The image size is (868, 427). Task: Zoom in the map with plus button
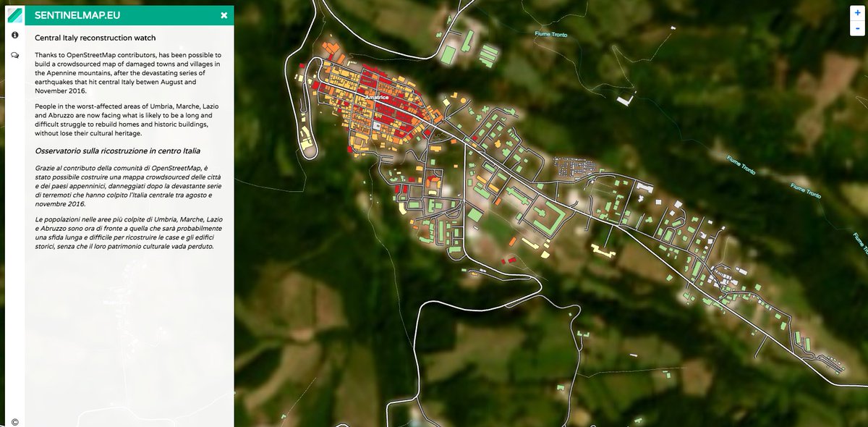[x=857, y=13]
